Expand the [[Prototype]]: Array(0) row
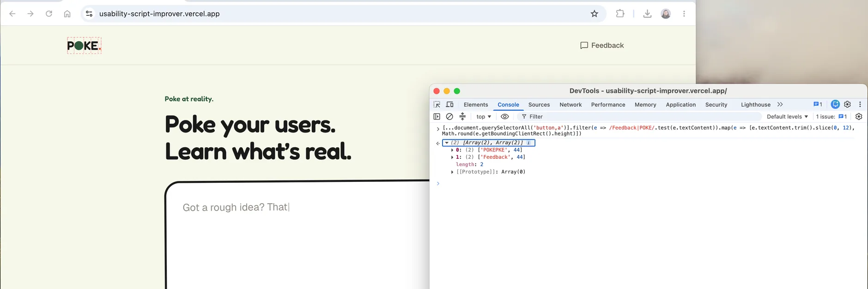The image size is (868, 289). pos(452,172)
